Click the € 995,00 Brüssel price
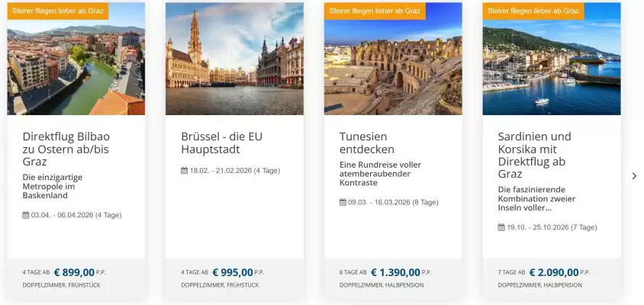 click(x=232, y=272)
